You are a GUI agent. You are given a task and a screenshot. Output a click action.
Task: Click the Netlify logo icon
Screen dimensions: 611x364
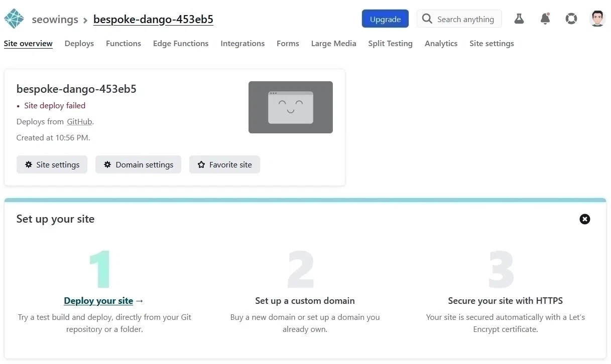[x=14, y=19]
